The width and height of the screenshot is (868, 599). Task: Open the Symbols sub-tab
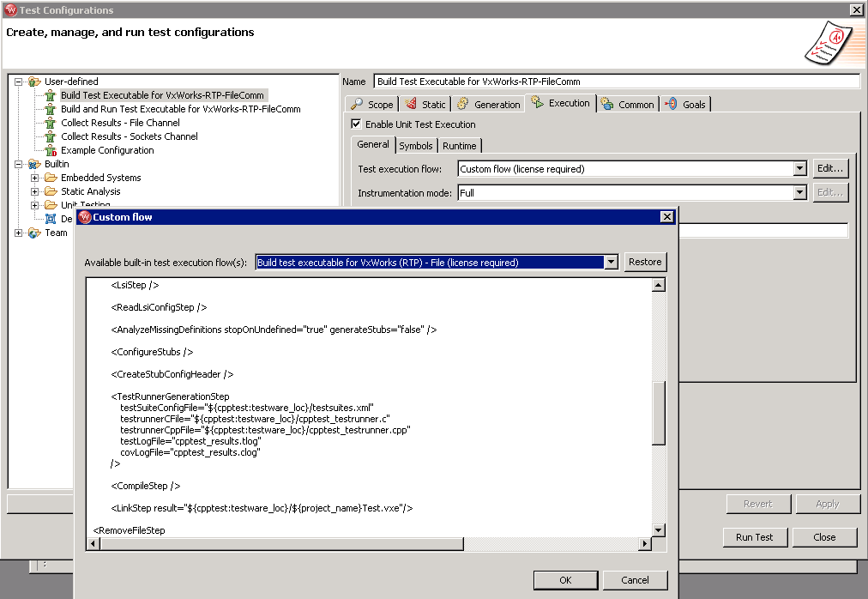coord(416,146)
